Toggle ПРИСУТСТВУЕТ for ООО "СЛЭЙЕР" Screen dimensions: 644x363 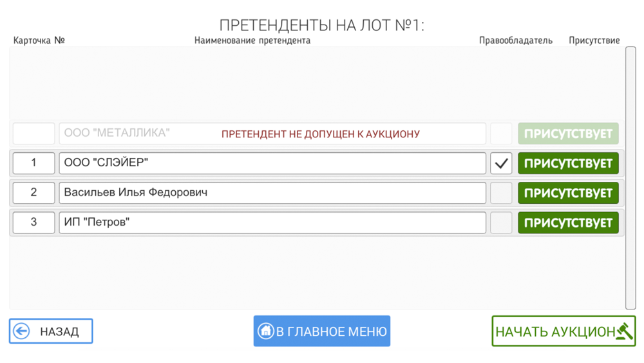point(568,163)
